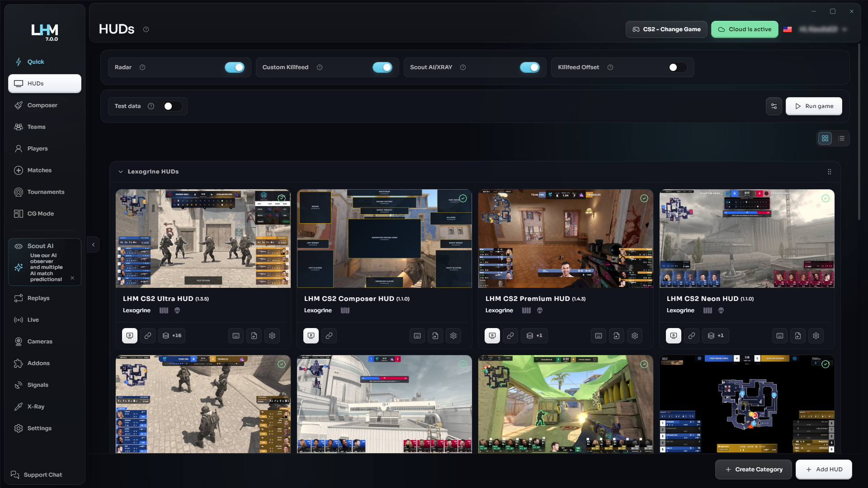Turn off Scout AI/XRAY switch
The image size is (868, 488).
point(530,67)
